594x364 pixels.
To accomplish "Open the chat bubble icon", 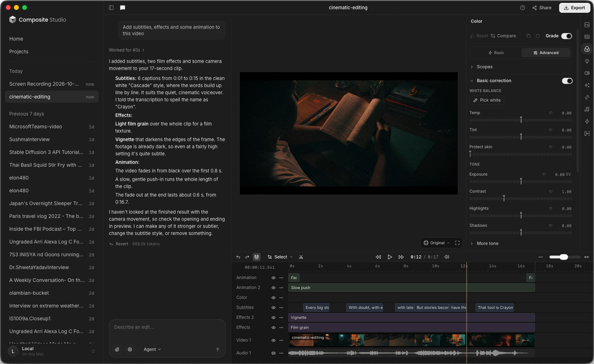I will (122, 7).
